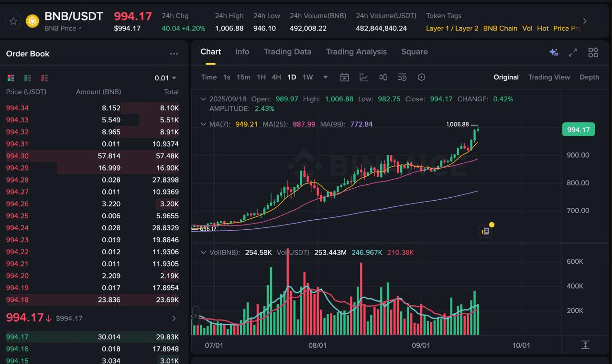Open the go-to-date calendar icon

344,77
